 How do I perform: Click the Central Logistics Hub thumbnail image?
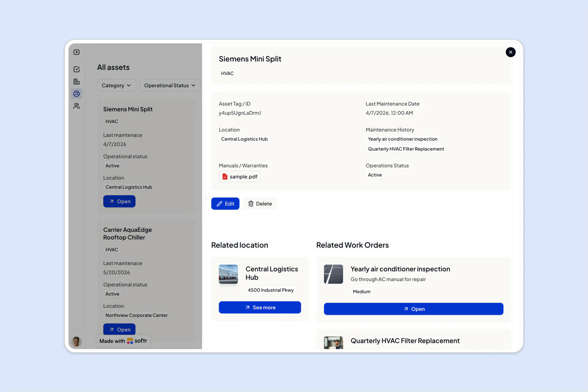(228, 274)
